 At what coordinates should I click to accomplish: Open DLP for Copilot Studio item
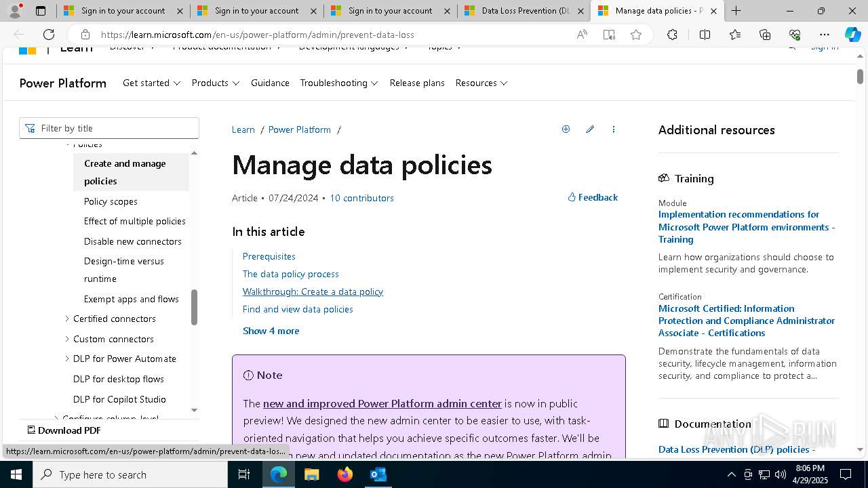coord(119,399)
